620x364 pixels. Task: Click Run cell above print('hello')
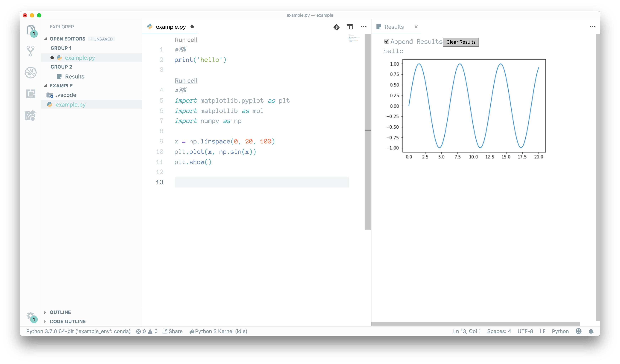click(186, 40)
